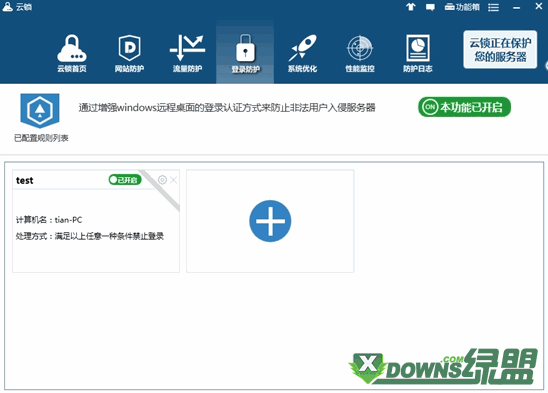Open the 网站防护 website protection section

pos(129,53)
